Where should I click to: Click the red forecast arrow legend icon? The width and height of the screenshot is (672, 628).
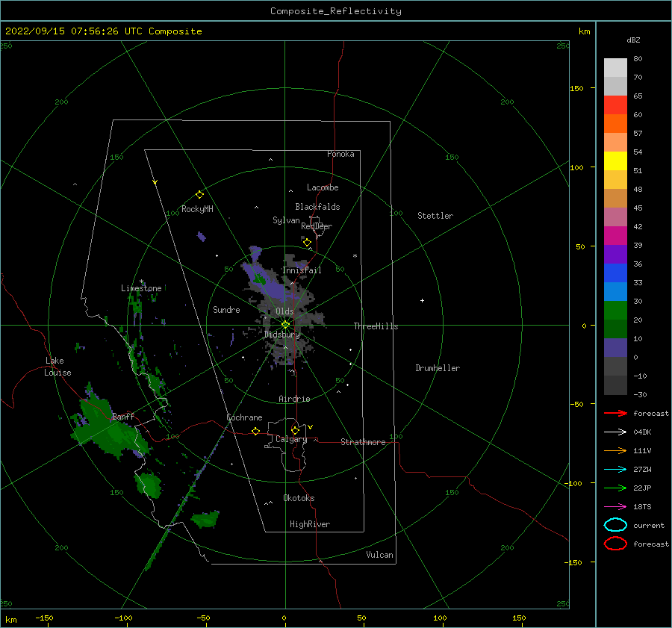(x=615, y=413)
